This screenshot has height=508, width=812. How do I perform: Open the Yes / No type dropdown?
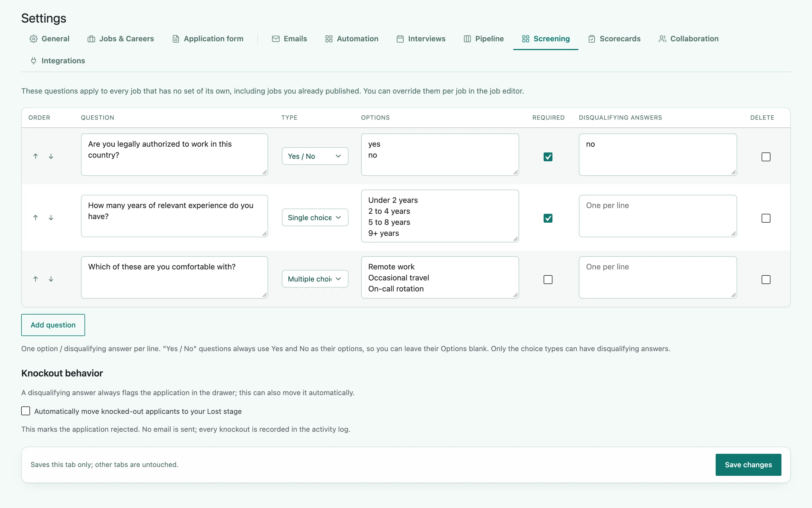[x=315, y=156]
